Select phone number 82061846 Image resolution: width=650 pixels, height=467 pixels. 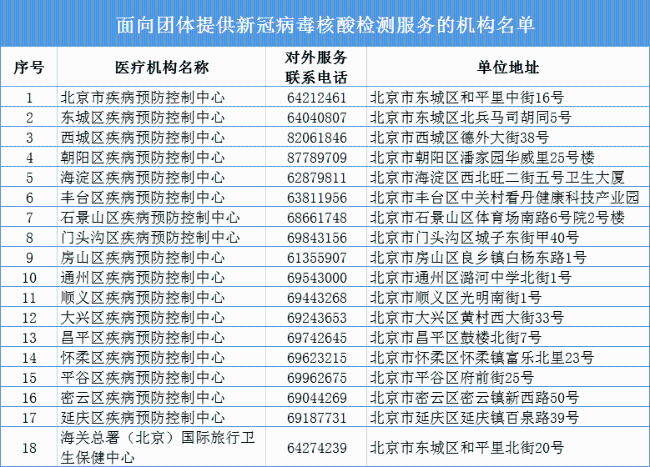317,138
